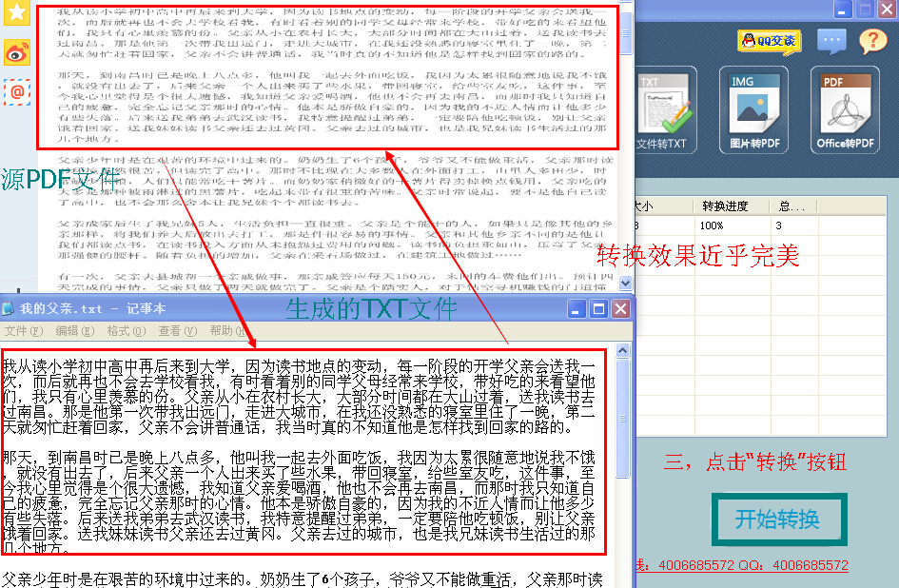Click the 开始转换 button

coord(779,519)
